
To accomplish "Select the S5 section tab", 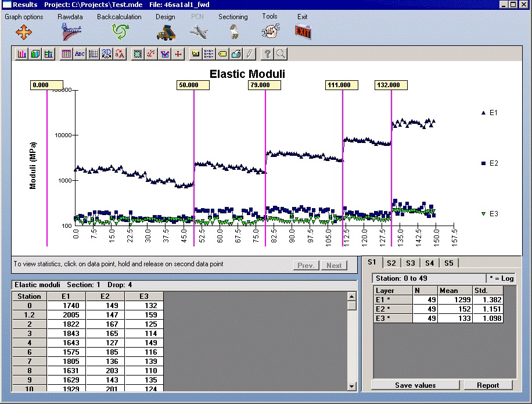I will (x=448, y=263).
